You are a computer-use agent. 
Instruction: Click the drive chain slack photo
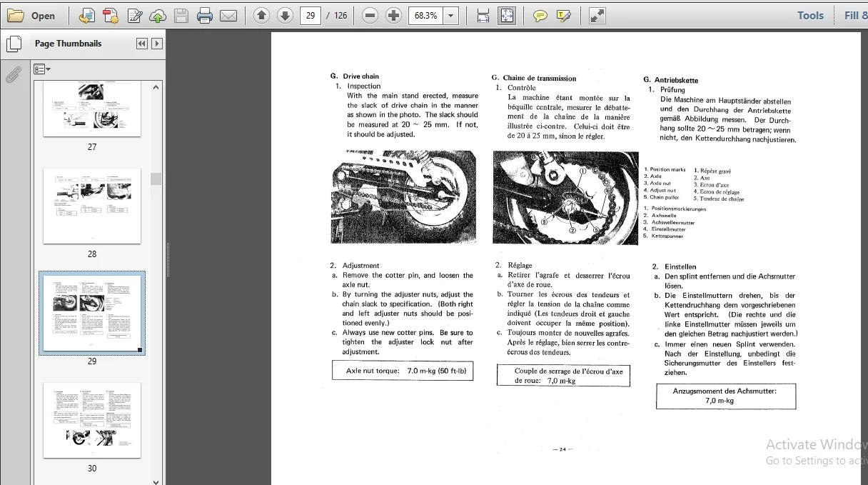pyautogui.click(x=403, y=197)
